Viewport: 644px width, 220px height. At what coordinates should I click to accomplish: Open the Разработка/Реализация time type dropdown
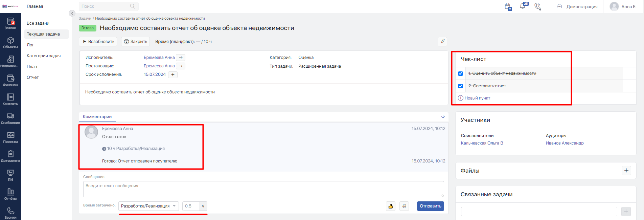pyautogui.click(x=148, y=206)
